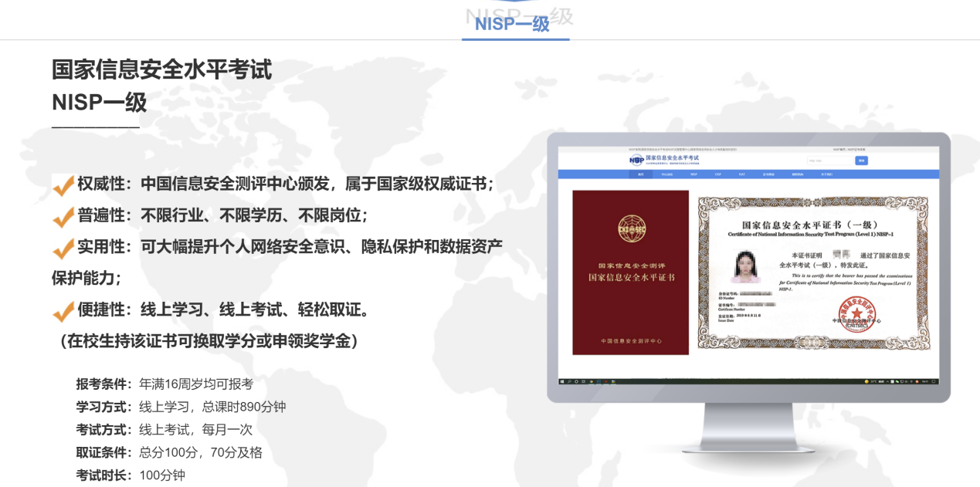Click the bold black NISP一级 subheading

click(x=99, y=102)
